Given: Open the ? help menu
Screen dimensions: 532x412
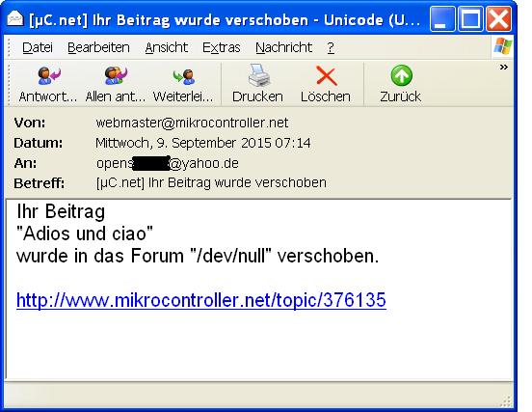Looking at the screenshot, I should [x=331, y=47].
